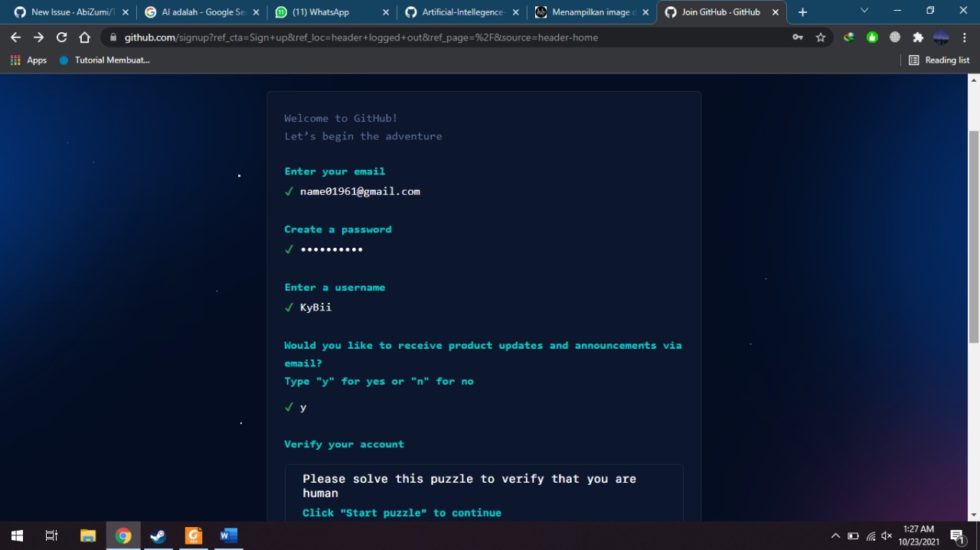Select the 'AI adalah - Google Search' tab
Viewport: 980px width, 550px height.
201,11
